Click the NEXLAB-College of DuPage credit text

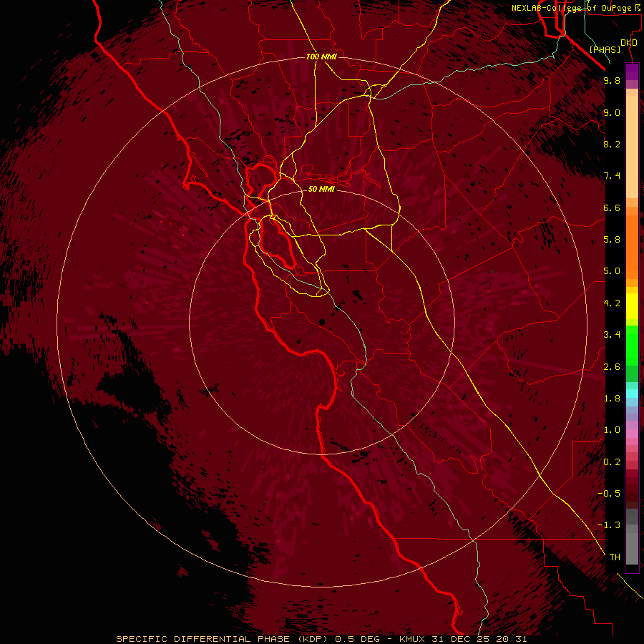[x=577, y=8]
